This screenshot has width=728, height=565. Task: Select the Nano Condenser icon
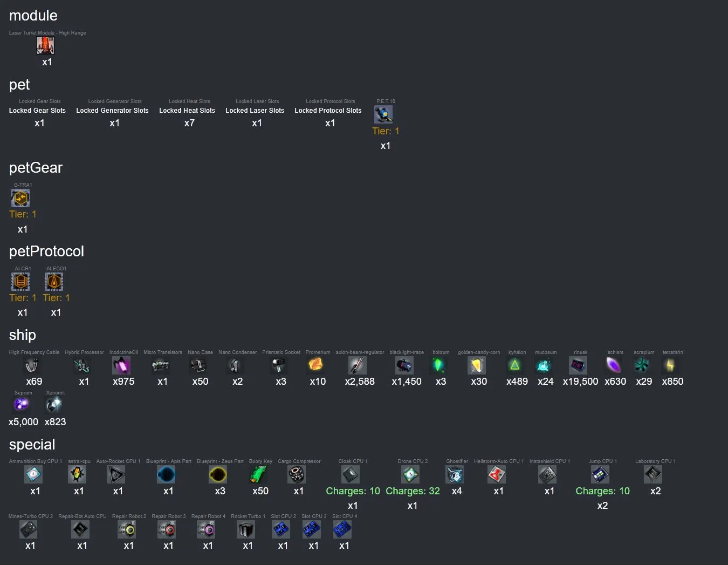(236, 365)
